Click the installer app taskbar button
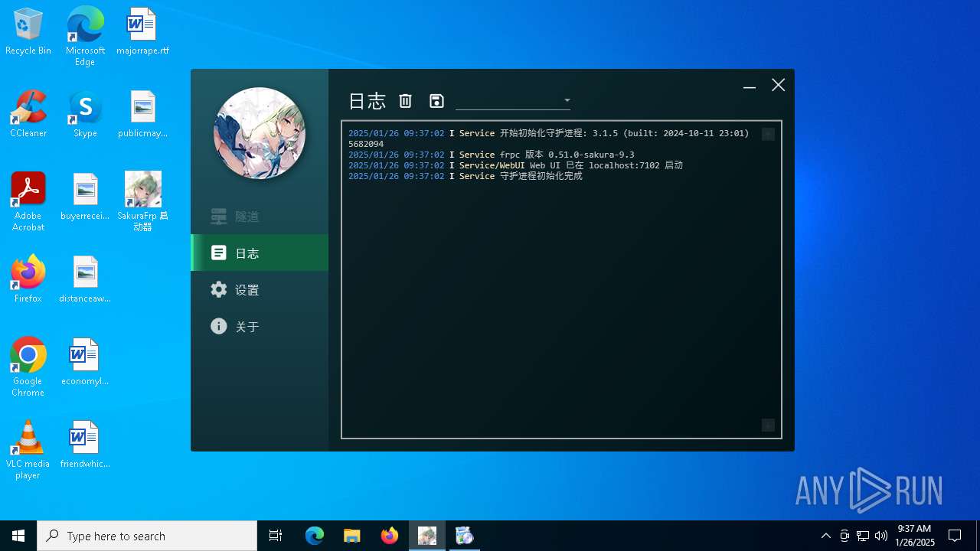This screenshot has width=980, height=551. pyautogui.click(x=465, y=536)
